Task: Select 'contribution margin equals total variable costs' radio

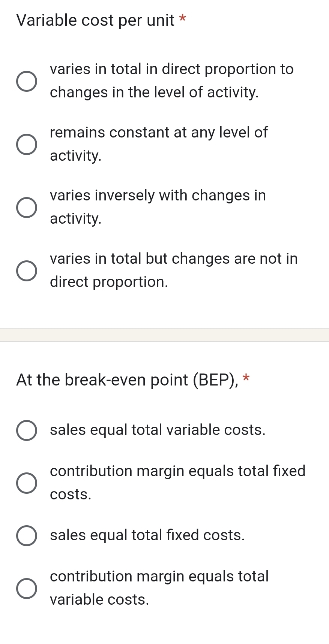Action: [x=27, y=588]
